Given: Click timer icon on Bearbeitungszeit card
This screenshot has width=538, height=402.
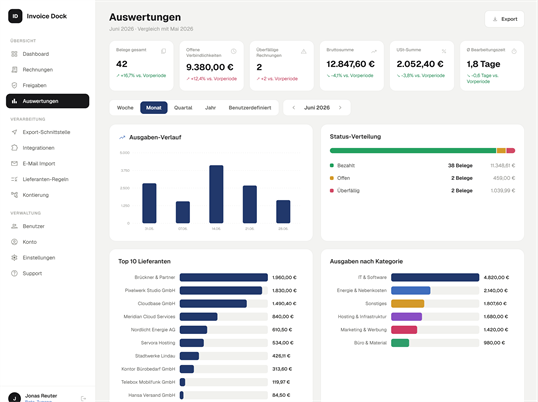Looking at the screenshot, I should click(514, 51).
